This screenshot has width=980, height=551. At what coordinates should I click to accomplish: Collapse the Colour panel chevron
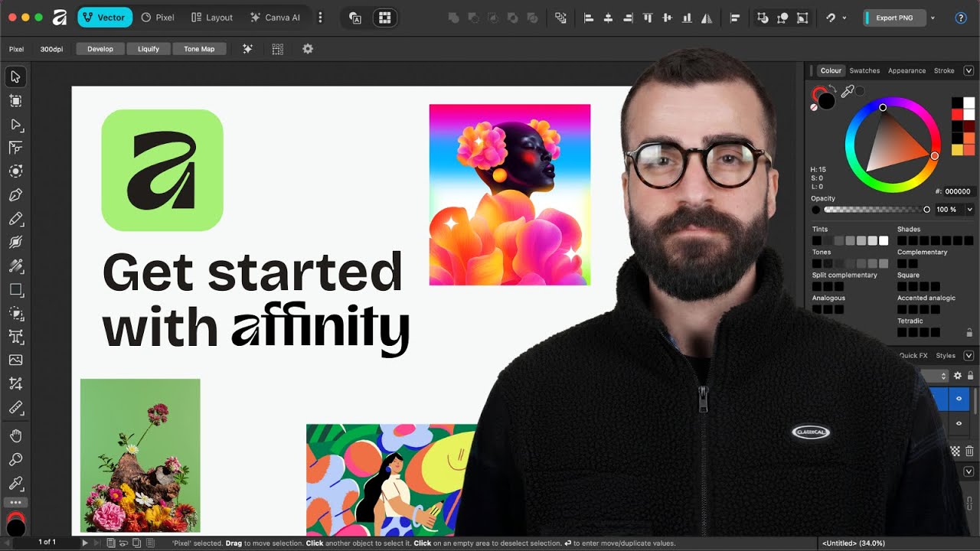pyautogui.click(x=969, y=70)
